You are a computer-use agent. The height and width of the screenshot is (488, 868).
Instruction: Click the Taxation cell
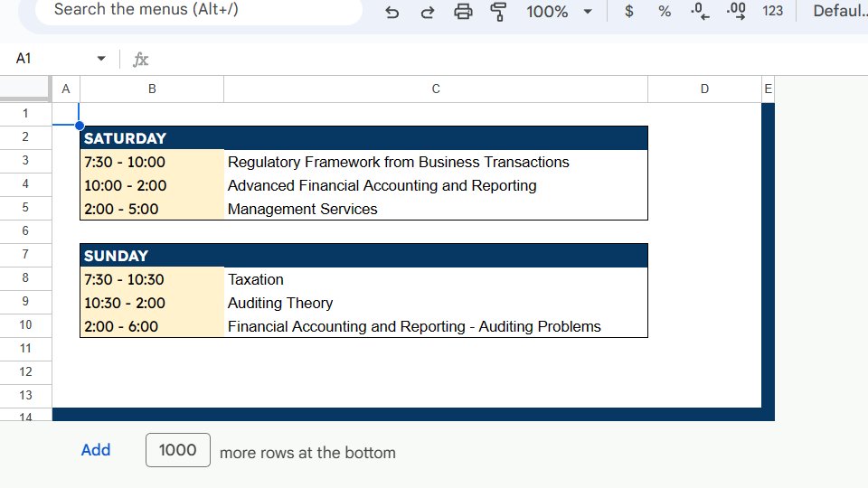[436, 279]
